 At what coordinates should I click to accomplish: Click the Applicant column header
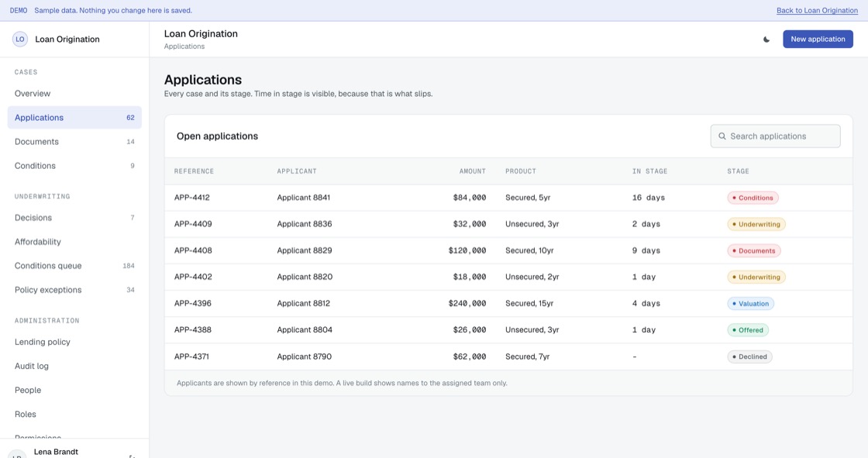coord(297,171)
